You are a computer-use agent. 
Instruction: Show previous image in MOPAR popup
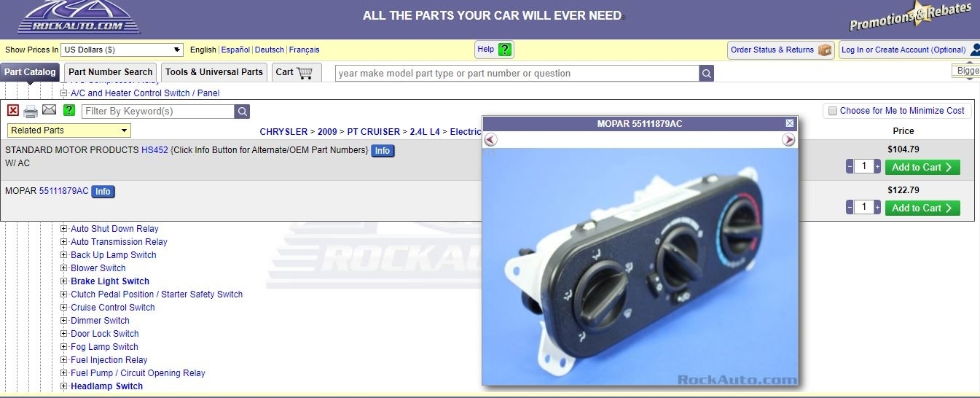coord(490,139)
